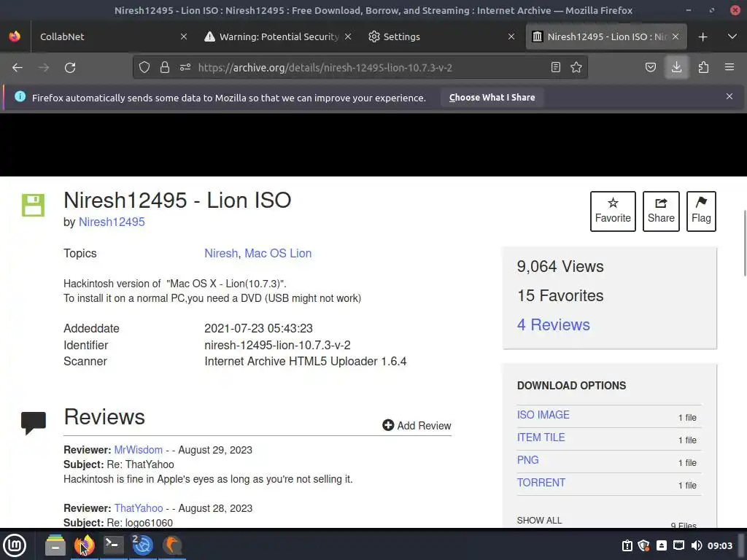Open the file manager from taskbar
This screenshot has width=747, height=560.
pyautogui.click(x=55, y=545)
